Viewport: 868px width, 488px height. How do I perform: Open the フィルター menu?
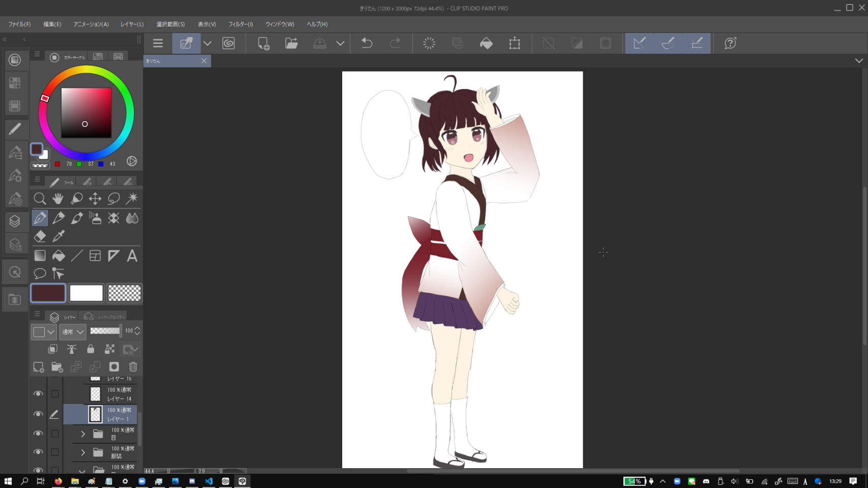tap(241, 24)
